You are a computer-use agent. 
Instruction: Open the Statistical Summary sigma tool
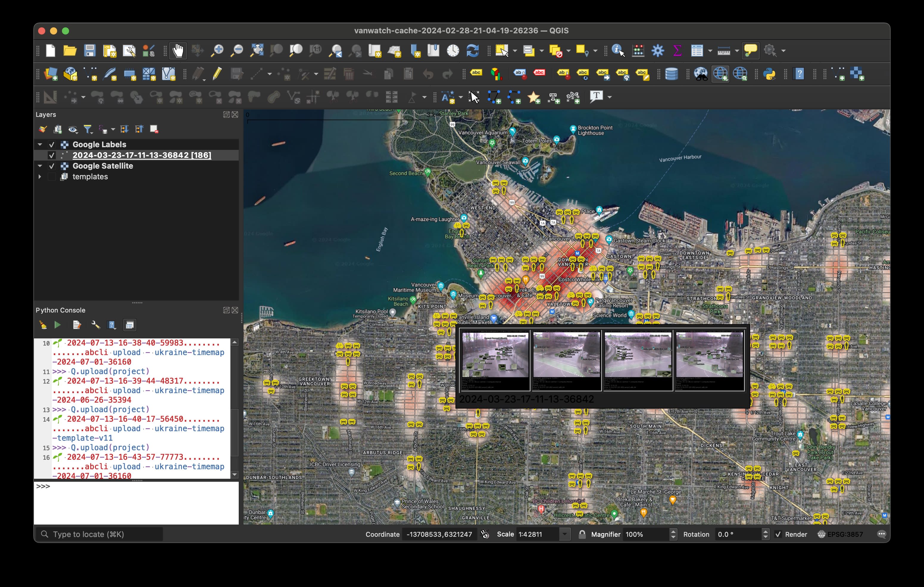click(677, 51)
